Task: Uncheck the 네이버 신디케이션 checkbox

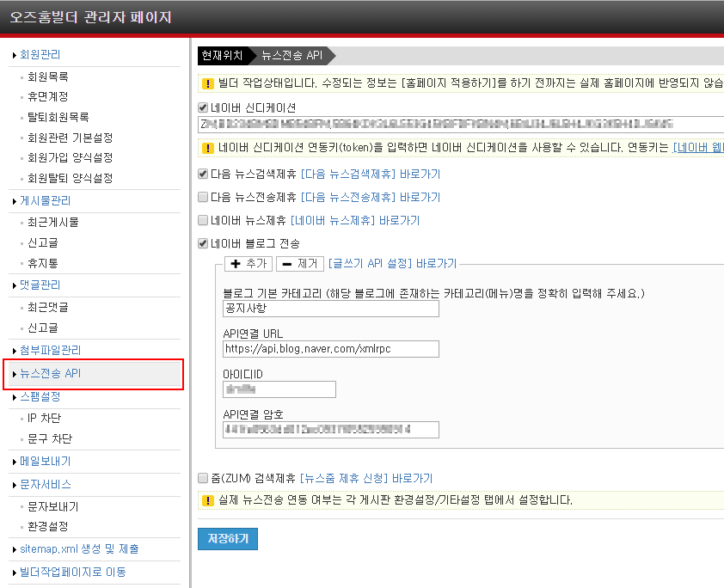Action: tap(203, 108)
